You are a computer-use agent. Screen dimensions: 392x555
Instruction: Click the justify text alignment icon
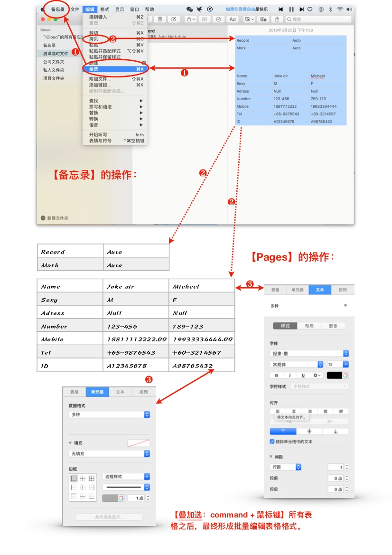(325, 411)
